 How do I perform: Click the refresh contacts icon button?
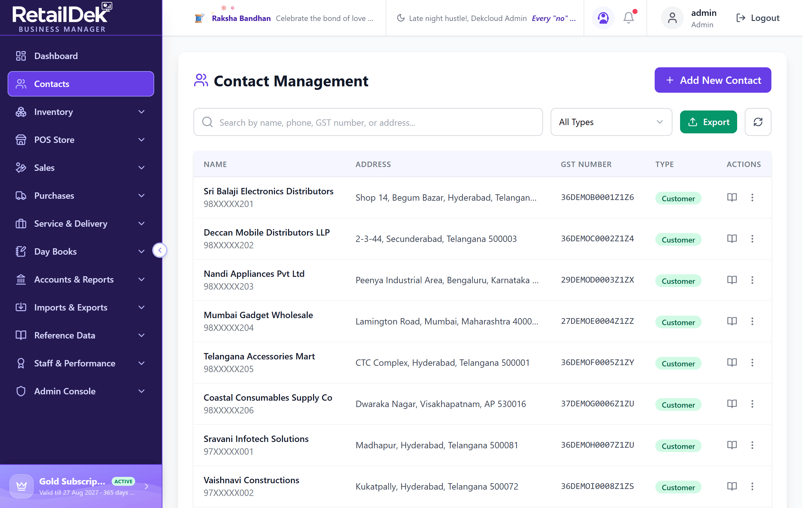tap(758, 122)
